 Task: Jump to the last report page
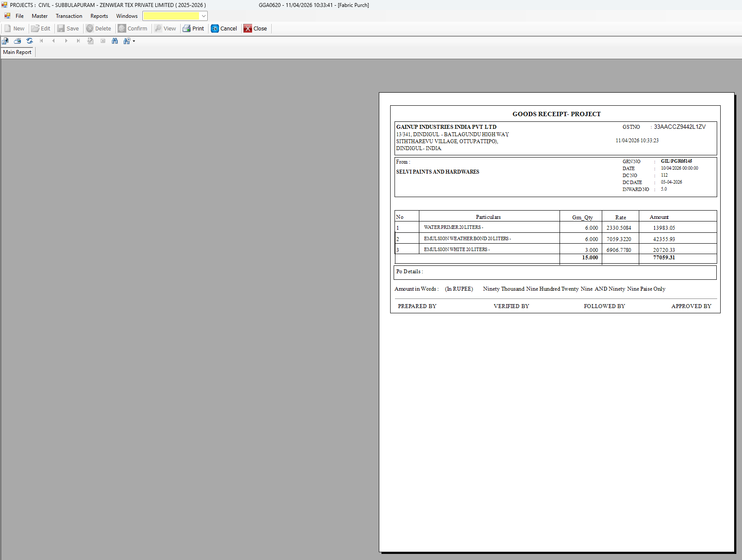tap(78, 41)
